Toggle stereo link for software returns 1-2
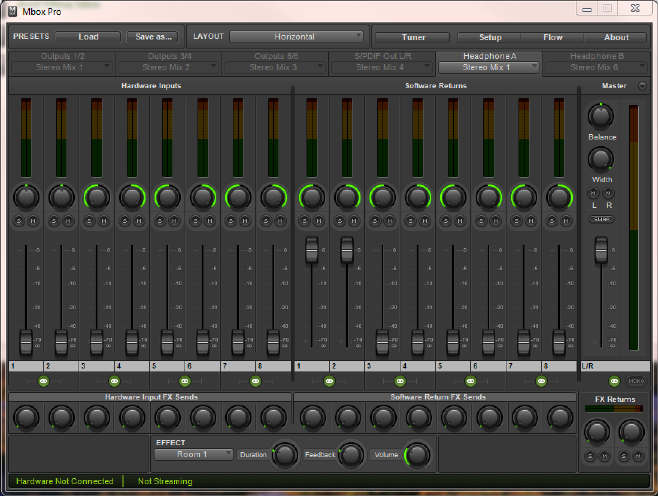658x496 pixels. tap(329, 381)
